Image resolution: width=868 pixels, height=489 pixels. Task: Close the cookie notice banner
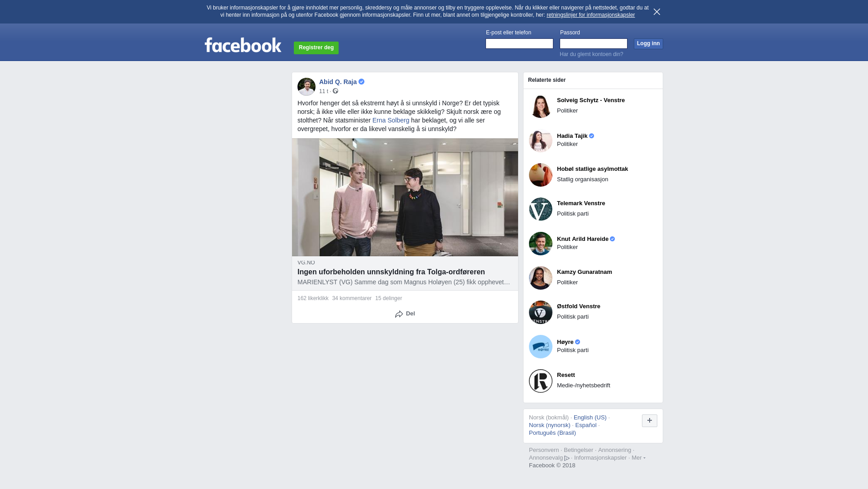click(657, 12)
